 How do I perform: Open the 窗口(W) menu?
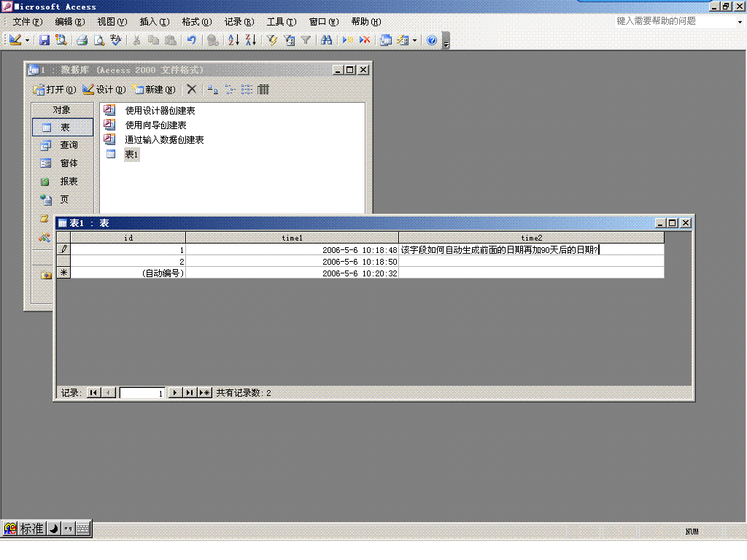323,22
